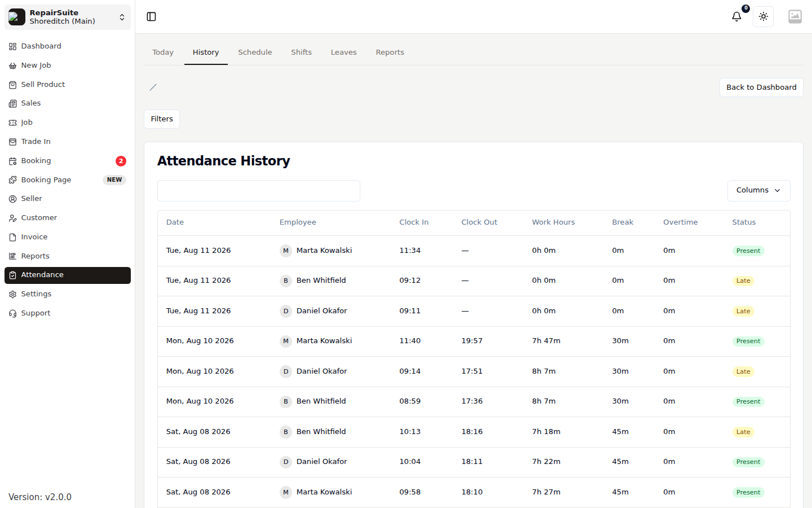Switch to the Today tab
The image size is (812, 508).
click(x=163, y=52)
